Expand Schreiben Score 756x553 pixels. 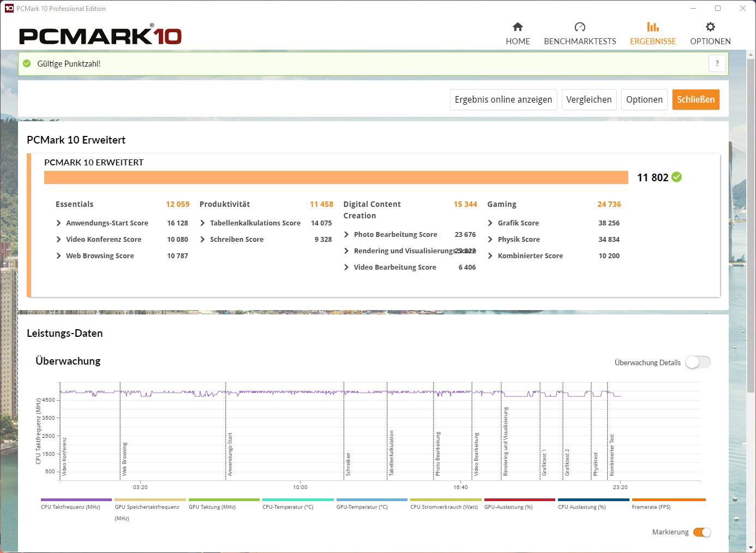click(202, 239)
